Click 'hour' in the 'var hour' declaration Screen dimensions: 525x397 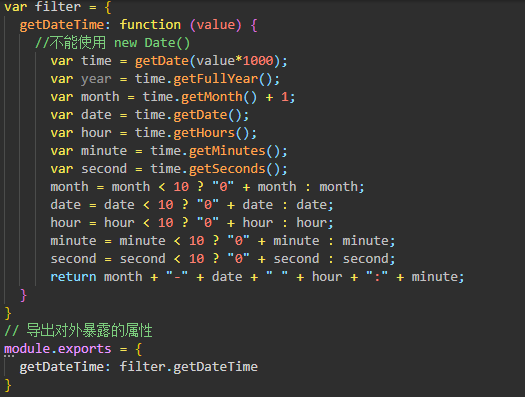pyautogui.click(x=96, y=133)
